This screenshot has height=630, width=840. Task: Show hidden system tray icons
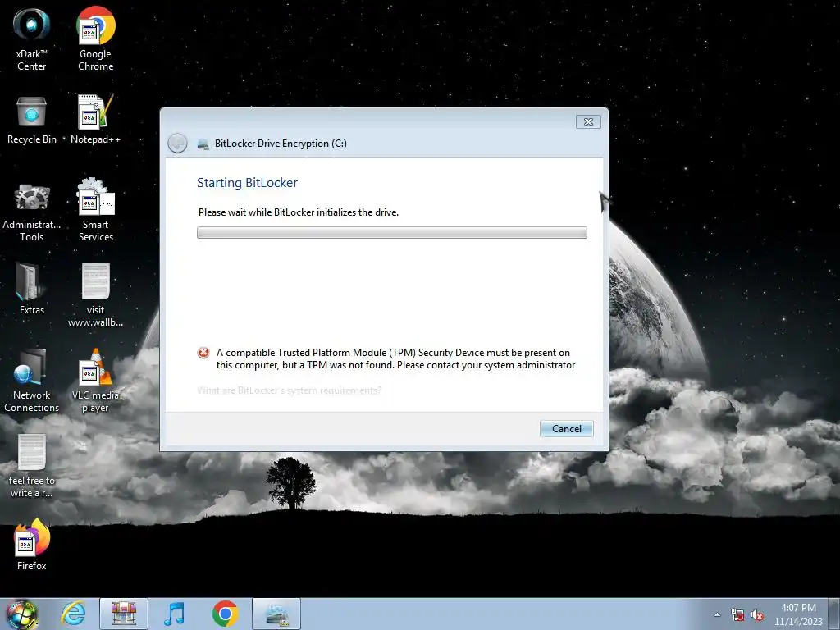click(717, 615)
